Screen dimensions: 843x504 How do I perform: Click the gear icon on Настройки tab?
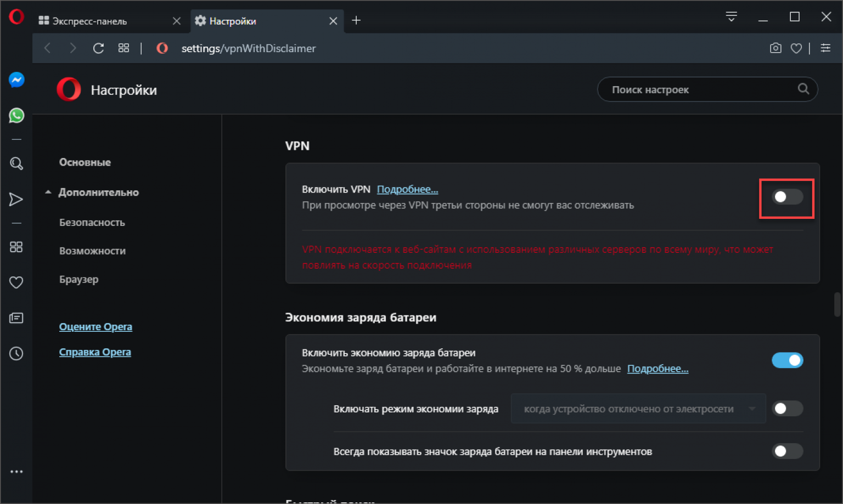[200, 21]
